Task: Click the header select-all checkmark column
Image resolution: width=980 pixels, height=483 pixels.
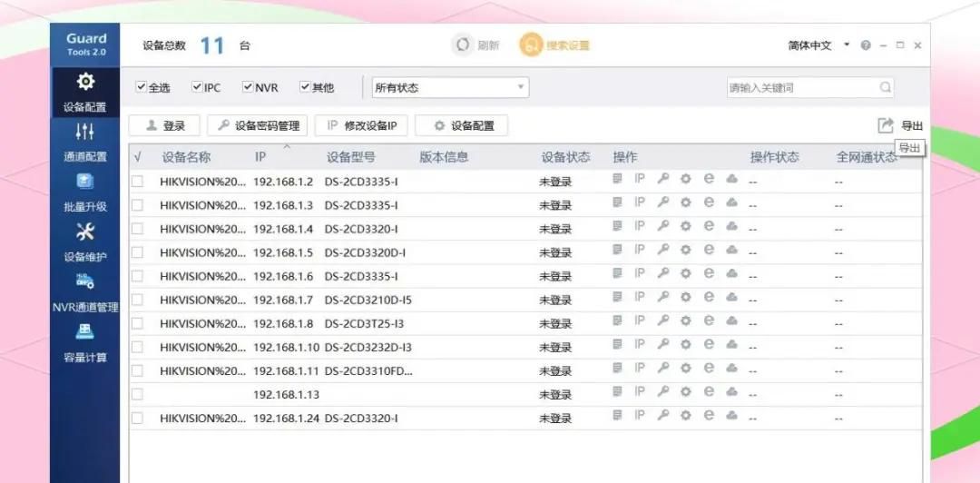Action: [138, 157]
